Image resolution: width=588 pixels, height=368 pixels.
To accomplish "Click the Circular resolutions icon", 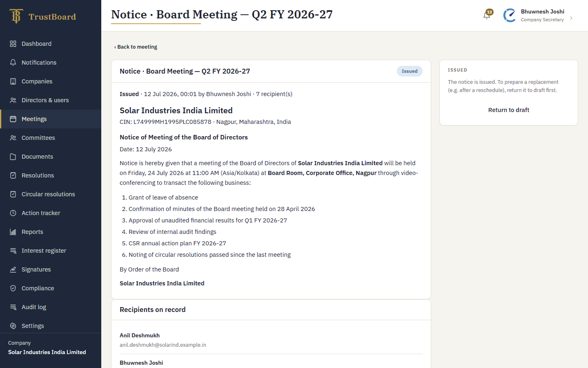I will click(13, 194).
